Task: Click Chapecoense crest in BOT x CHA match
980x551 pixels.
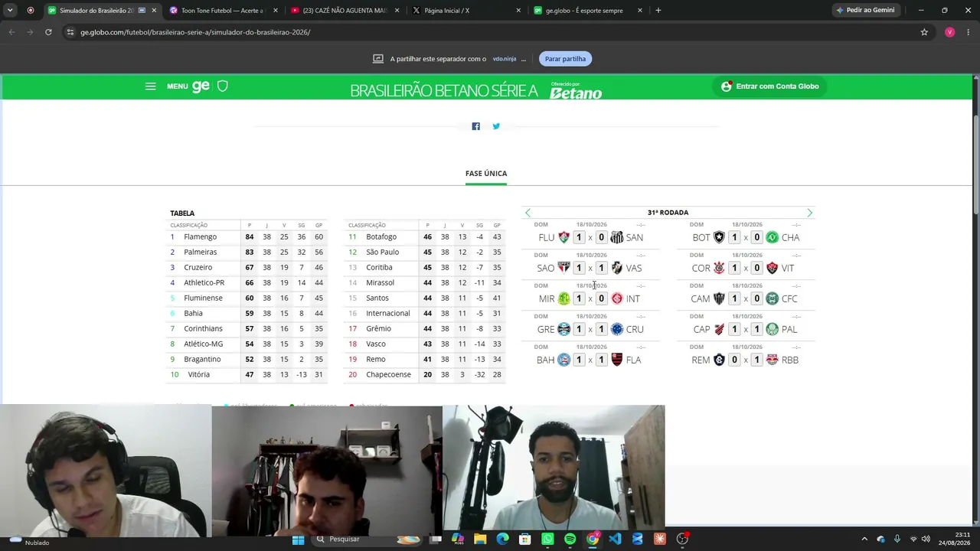Action: point(773,237)
